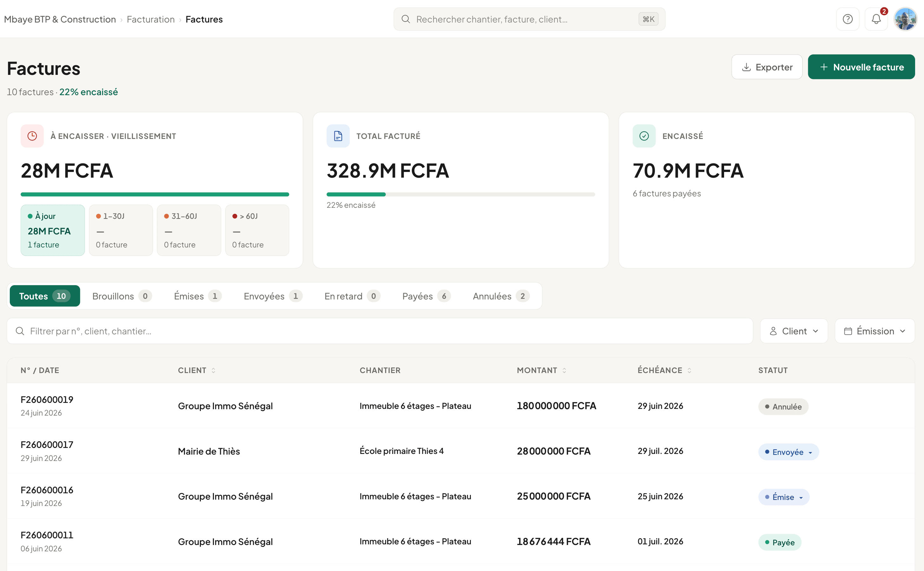924x571 pixels.
Task: Expand the Émission date dropdown
Action: coord(875,331)
